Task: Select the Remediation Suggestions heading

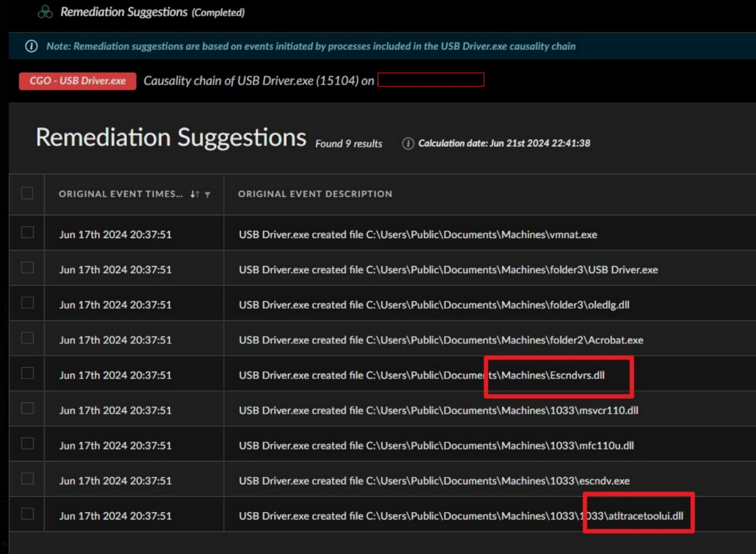Action: tap(171, 138)
